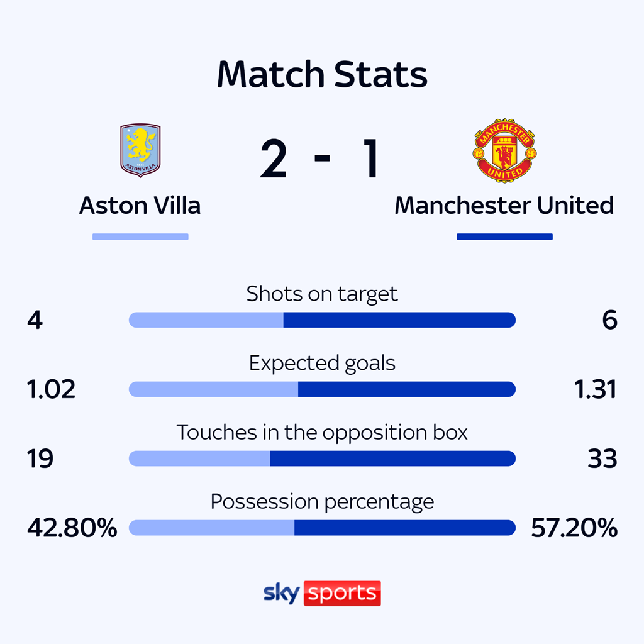Click the Match Stats heading
Image resolution: width=644 pixels, height=644 pixels.
coord(322,74)
